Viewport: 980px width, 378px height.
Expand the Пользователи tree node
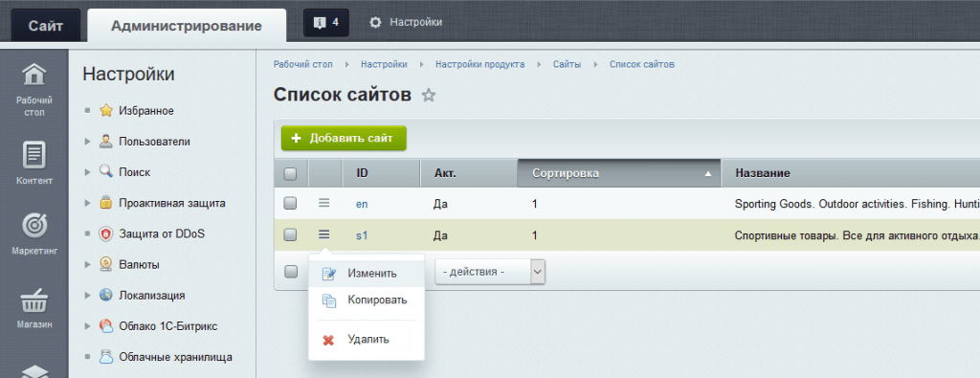point(87,142)
